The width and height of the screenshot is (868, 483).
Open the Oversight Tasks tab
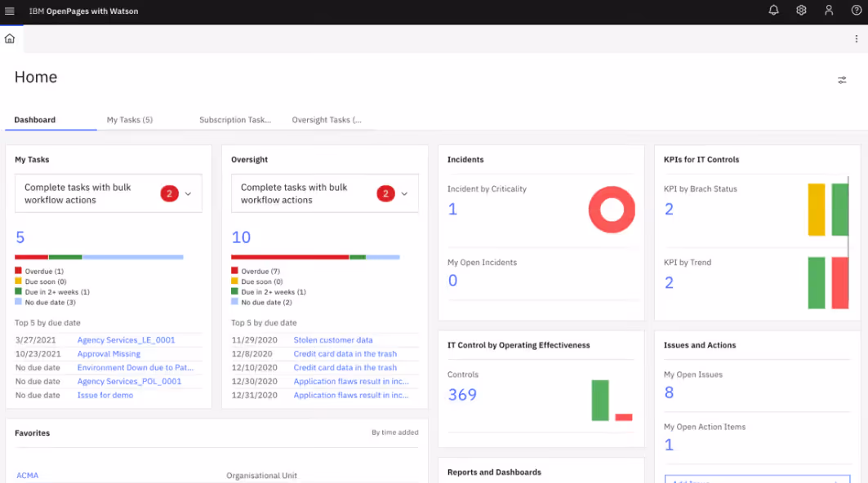coord(327,119)
